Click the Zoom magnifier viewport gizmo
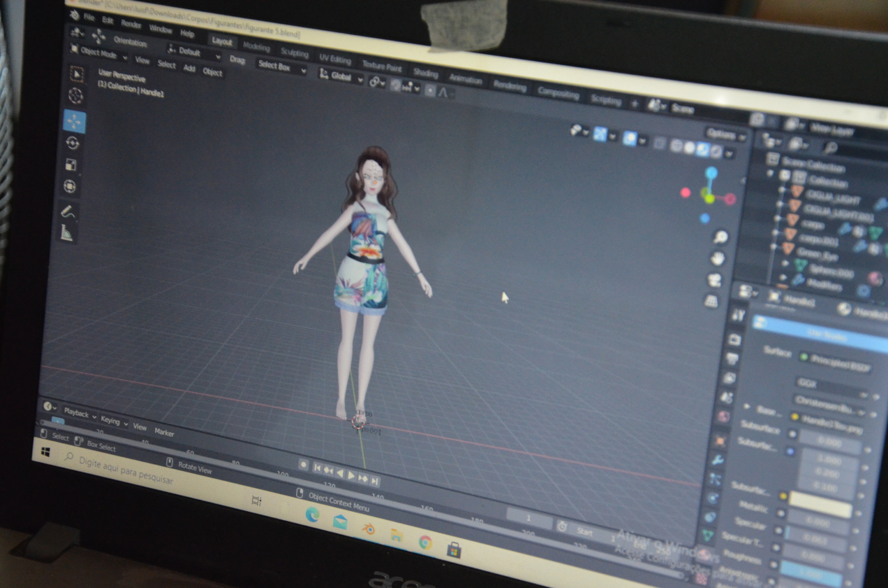This screenshot has height=588, width=888. pos(720,237)
